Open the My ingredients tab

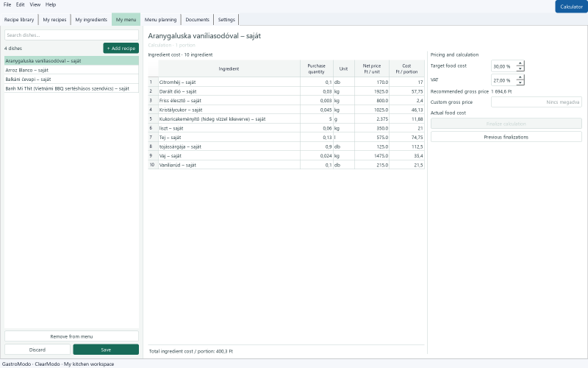[x=91, y=20]
